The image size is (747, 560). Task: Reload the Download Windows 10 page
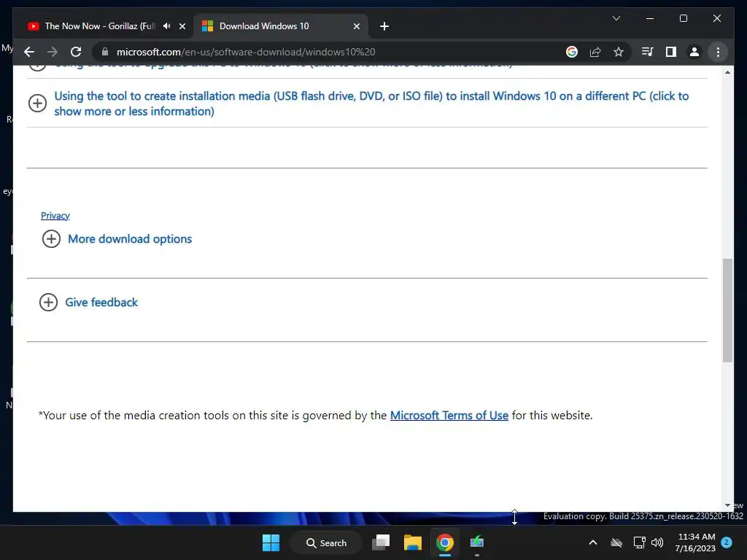76,52
